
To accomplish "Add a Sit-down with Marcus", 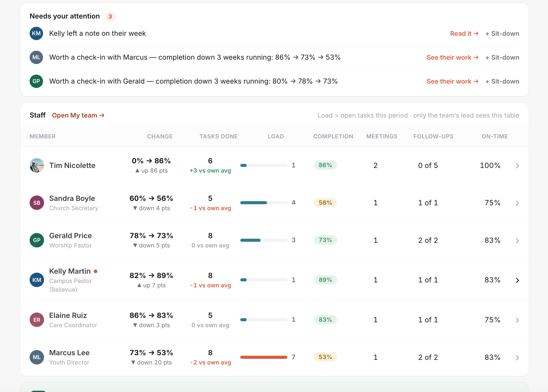I will (502, 57).
